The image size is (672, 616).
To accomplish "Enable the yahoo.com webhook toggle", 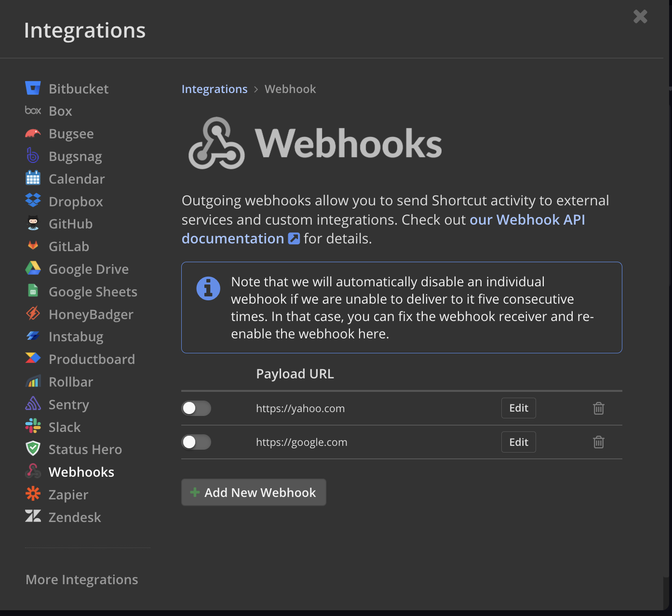I will point(196,408).
